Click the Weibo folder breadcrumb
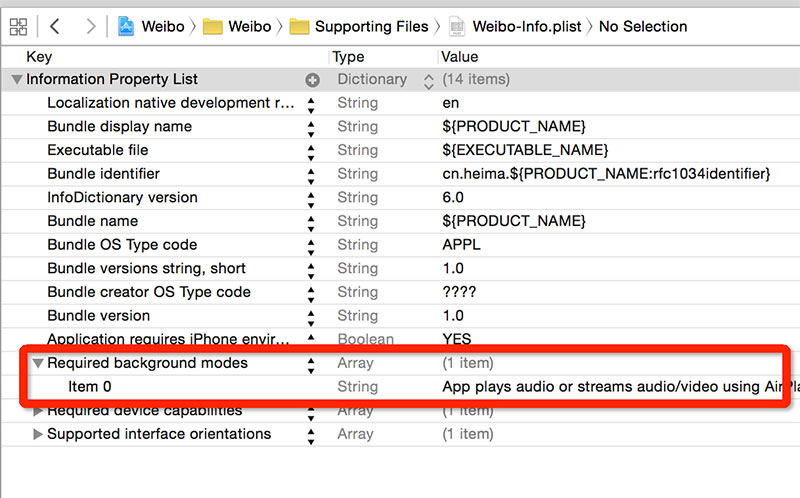 [x=238, y=26]
